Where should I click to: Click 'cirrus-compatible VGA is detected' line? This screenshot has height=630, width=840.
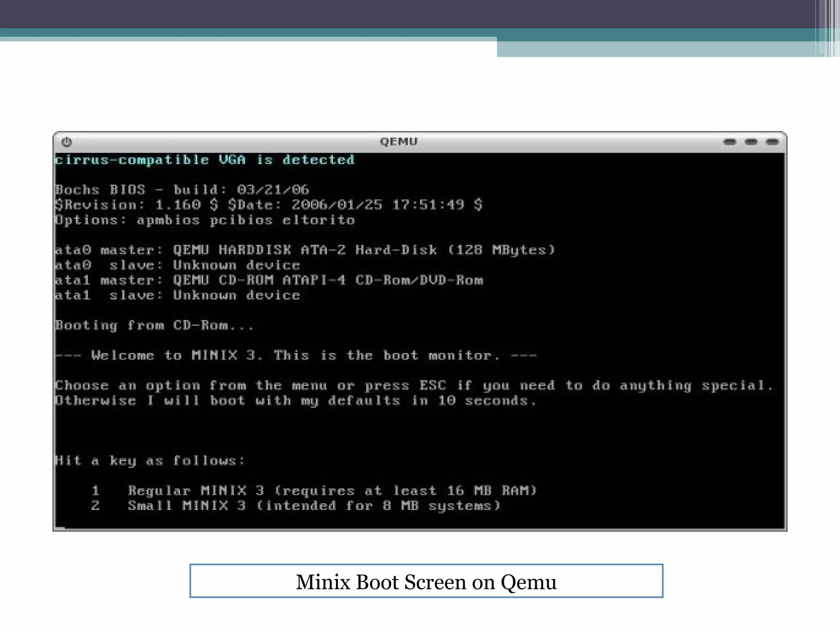[x=205, y=160]
